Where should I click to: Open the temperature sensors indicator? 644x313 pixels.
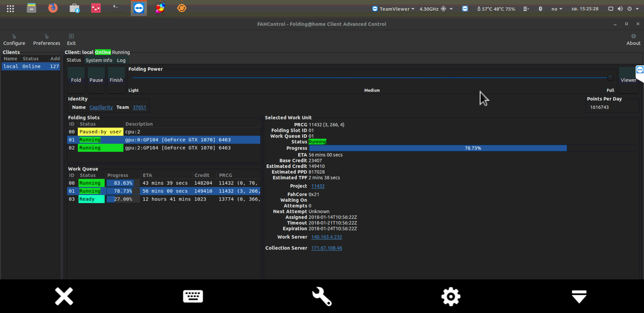[496, 9]
